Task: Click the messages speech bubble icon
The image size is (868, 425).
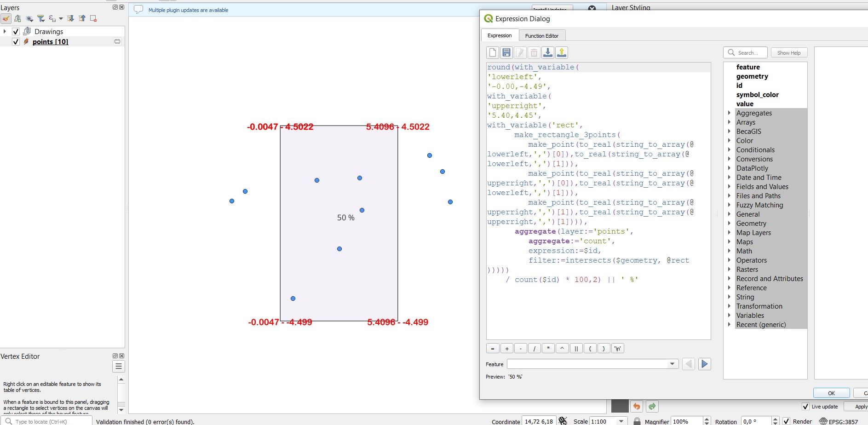Action: pos(138,10)
